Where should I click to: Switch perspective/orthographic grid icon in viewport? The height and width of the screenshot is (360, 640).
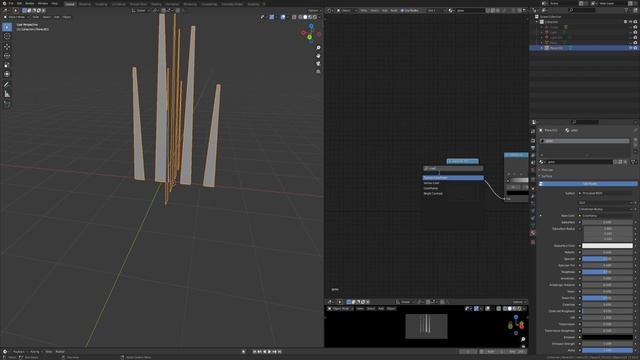pyautogui.click(x=318, y=71)
